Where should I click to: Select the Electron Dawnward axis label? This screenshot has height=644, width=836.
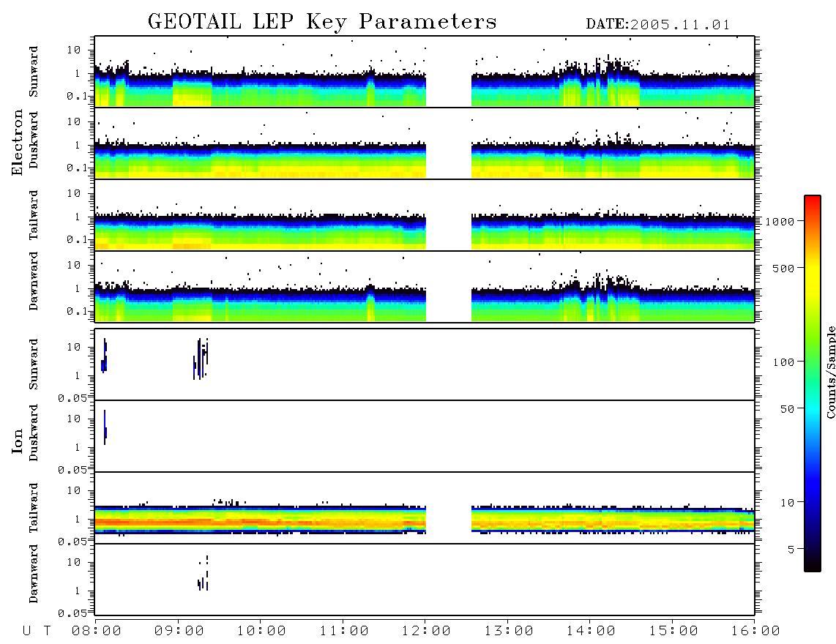34,281
